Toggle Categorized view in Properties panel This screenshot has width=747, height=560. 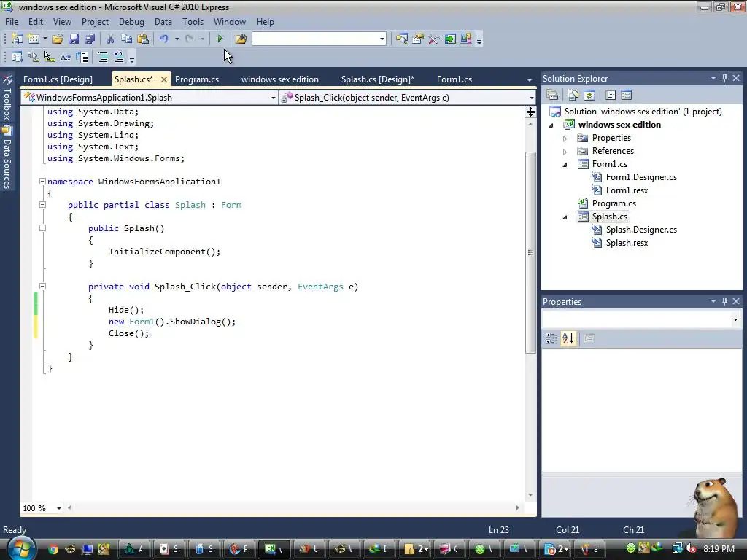click(x=551, y=338)
